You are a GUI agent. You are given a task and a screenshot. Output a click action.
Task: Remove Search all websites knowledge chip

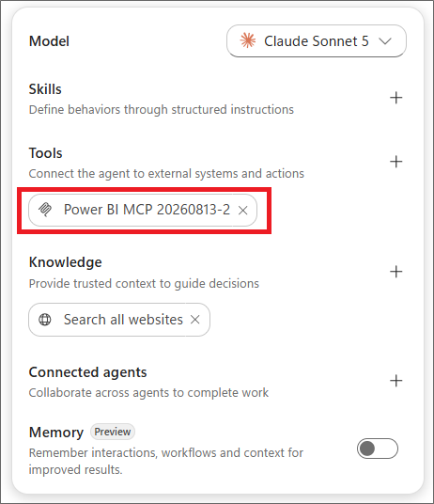coord(194,320)
